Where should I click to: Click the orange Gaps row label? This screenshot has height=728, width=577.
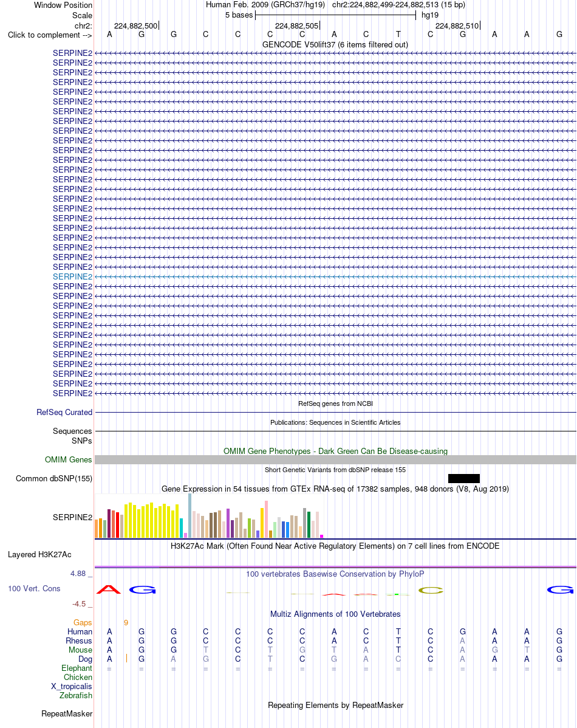point(83,623)
